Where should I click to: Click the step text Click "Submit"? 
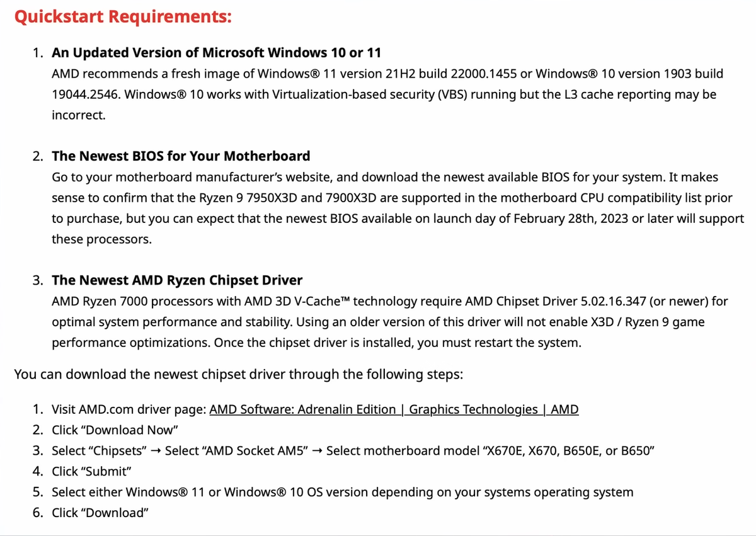tap(92, 471)
